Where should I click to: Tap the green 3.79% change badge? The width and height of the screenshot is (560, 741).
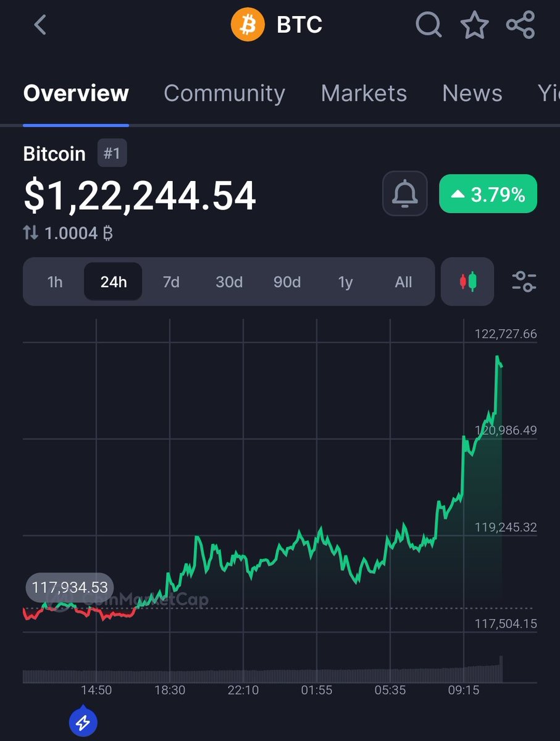(x=488, y=194)
